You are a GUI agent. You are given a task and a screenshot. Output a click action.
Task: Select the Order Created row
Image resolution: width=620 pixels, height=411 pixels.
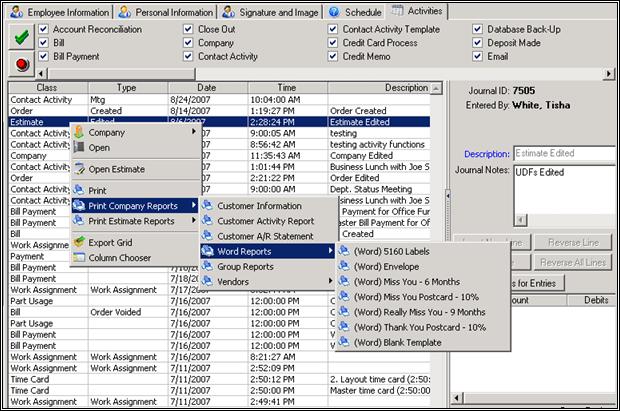219,111
